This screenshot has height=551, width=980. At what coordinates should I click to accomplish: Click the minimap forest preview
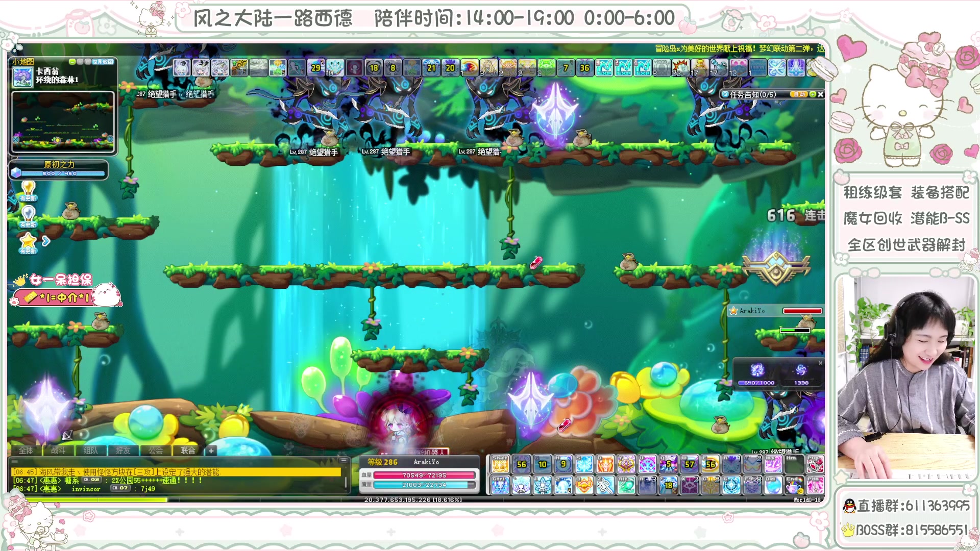pyautogui.click(x=63, y=121)
